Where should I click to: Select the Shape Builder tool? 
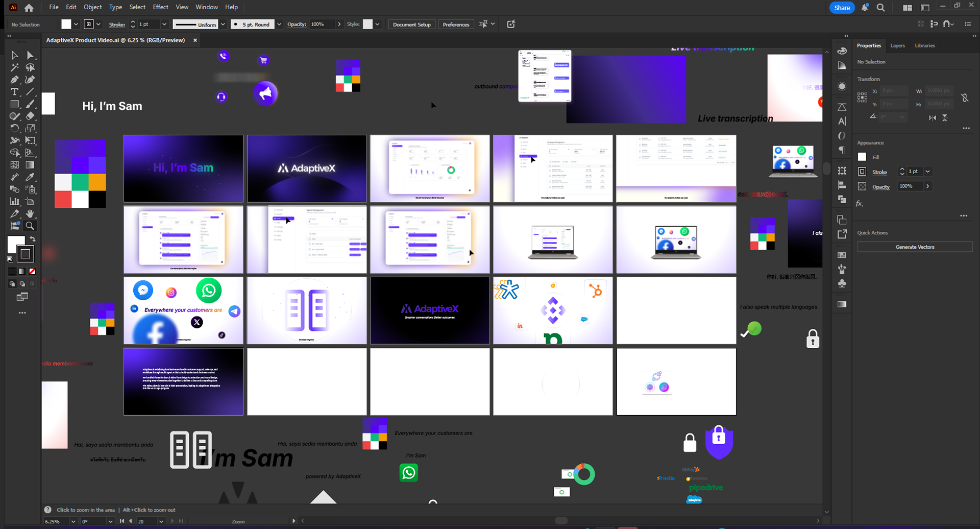coord(14,153)
